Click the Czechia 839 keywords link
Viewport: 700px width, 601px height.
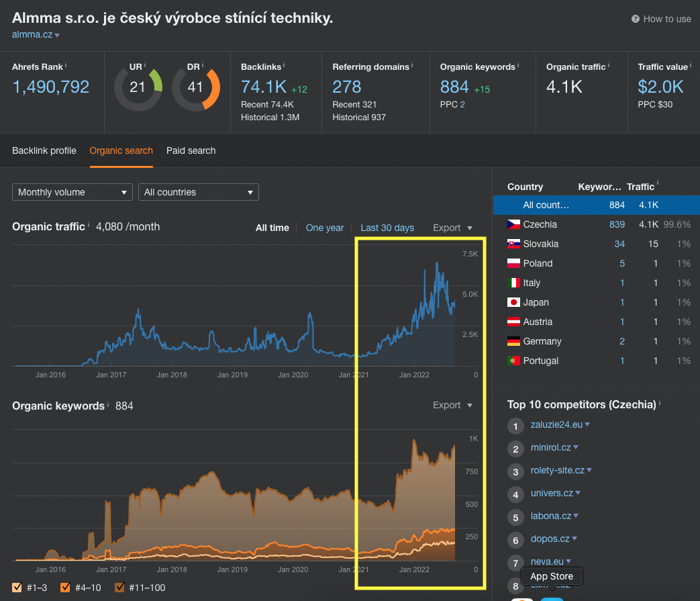tap(617, 224)
